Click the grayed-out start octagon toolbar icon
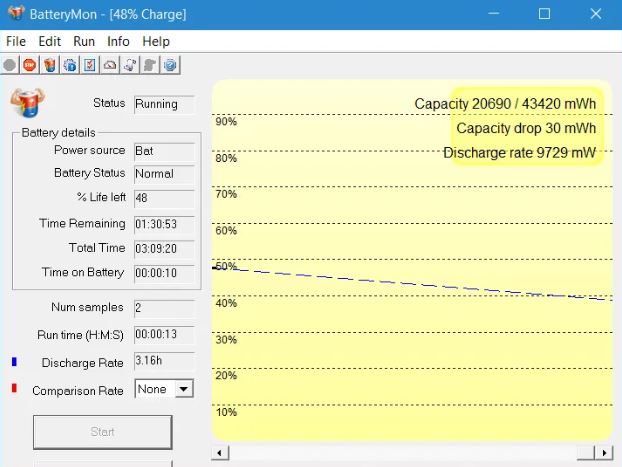 (10, 65)
